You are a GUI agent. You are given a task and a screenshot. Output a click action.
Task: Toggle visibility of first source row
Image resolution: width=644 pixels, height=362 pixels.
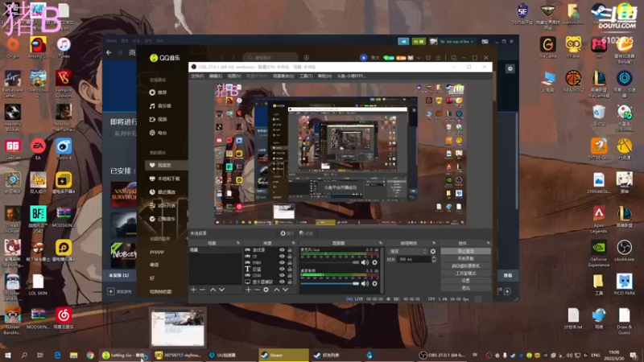coord(282,249)
